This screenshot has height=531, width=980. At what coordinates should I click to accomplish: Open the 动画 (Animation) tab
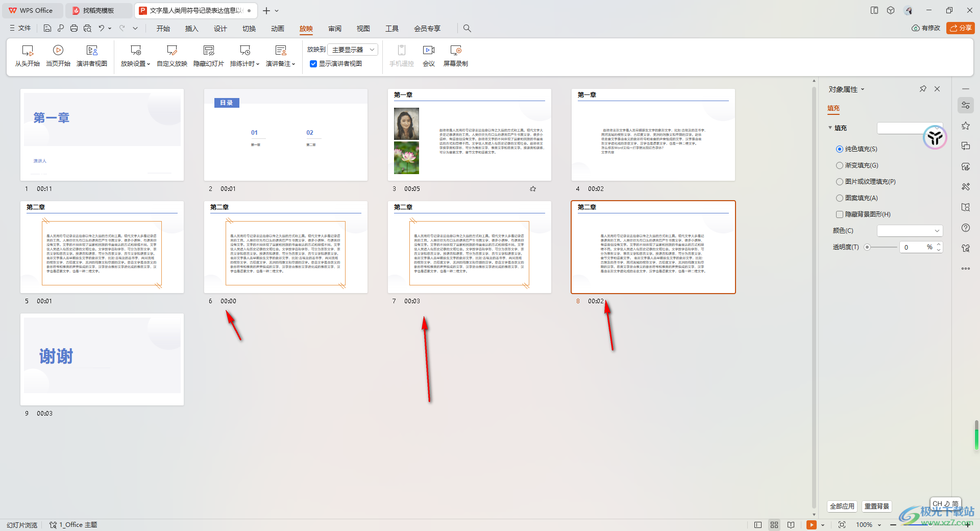point(278,29)
